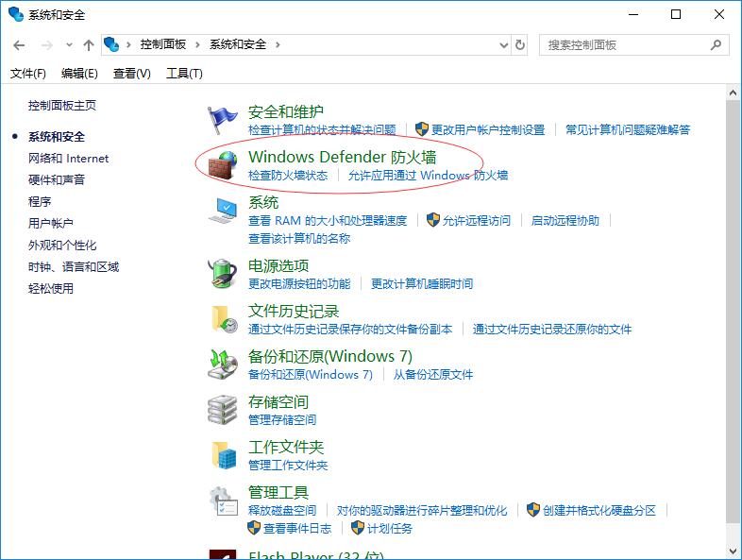Click the shield icon before 创建并格式化硬盘分区

point(533,510)
